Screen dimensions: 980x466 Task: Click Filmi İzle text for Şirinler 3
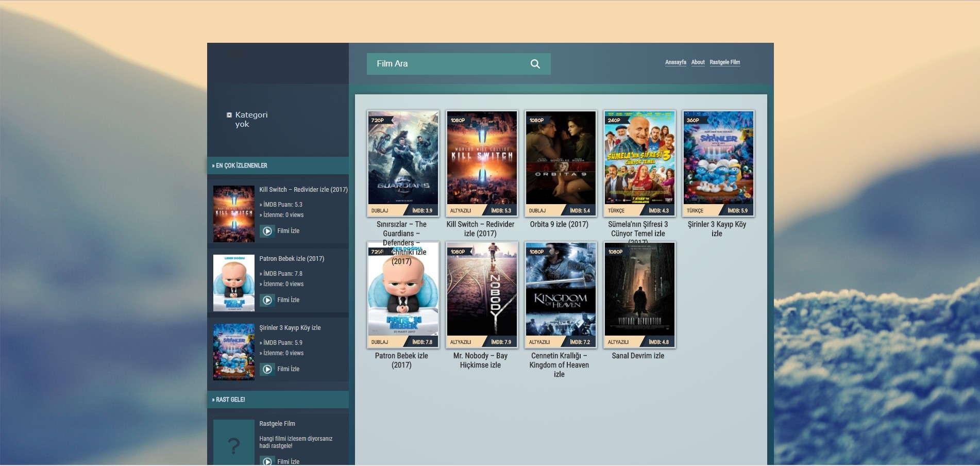click(x=288, y=369)
